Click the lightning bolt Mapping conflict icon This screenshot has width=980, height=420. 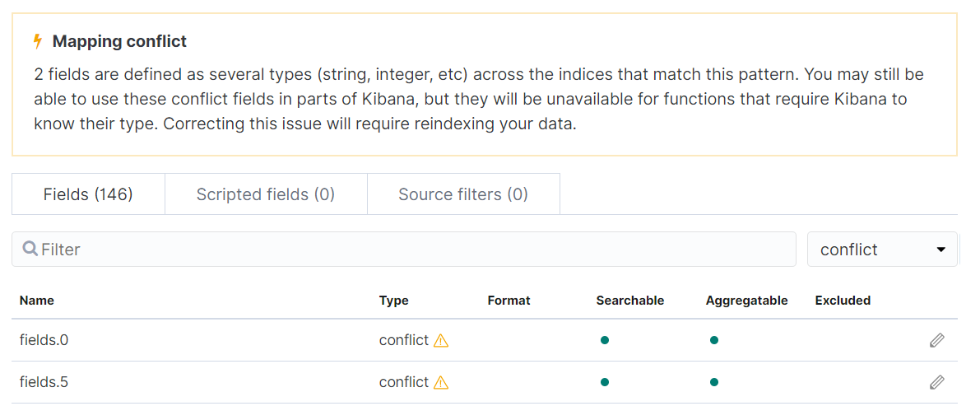(x=38, y=42)
